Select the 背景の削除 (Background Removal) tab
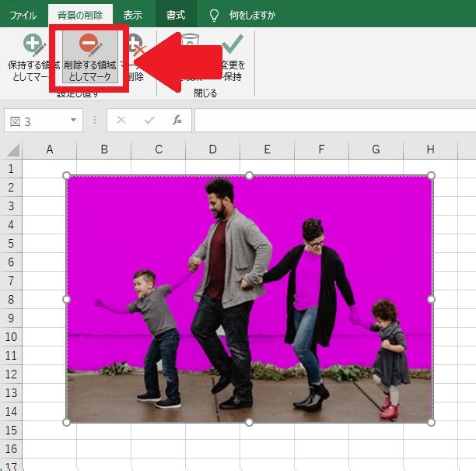The image size is (476, 471). click(x=79, y=15)
